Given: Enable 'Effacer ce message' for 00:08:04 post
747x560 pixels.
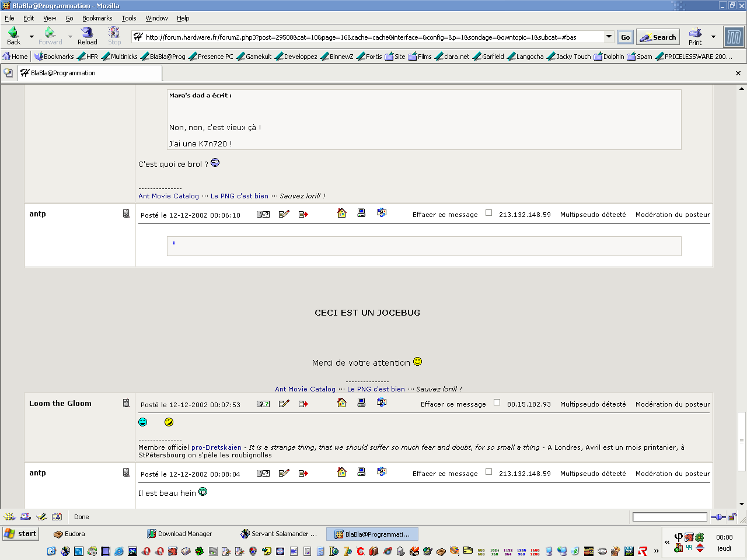Looking at the screenshot, I should [x=489, y=472].
